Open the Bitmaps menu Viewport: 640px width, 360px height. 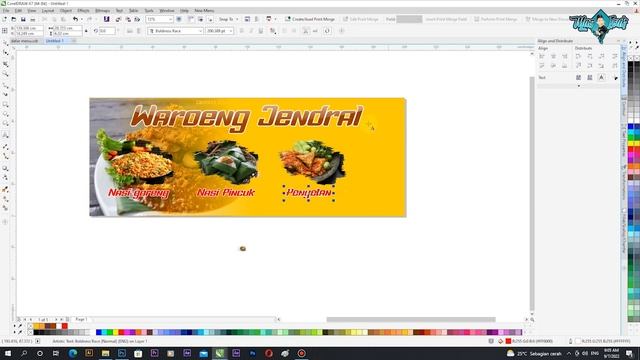[102, 11]
